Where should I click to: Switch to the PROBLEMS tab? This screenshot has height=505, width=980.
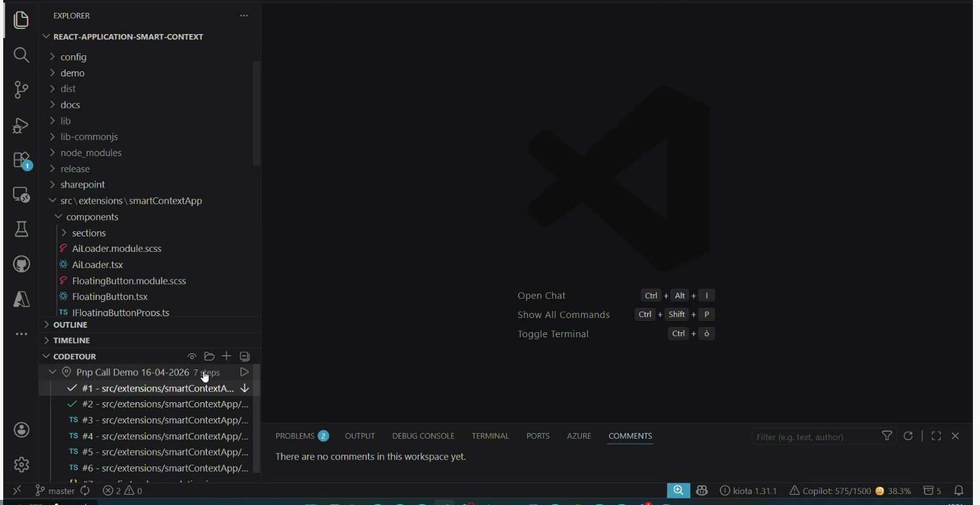coord(301,436)
